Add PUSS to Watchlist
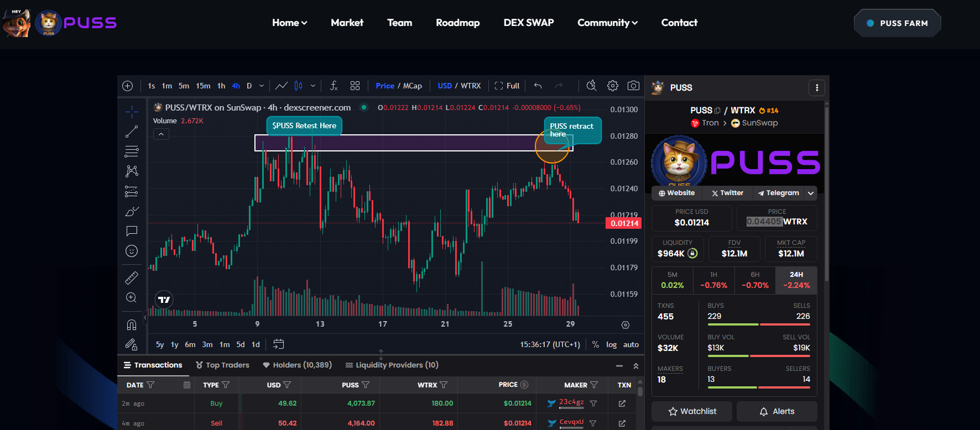 click(692, 411)
